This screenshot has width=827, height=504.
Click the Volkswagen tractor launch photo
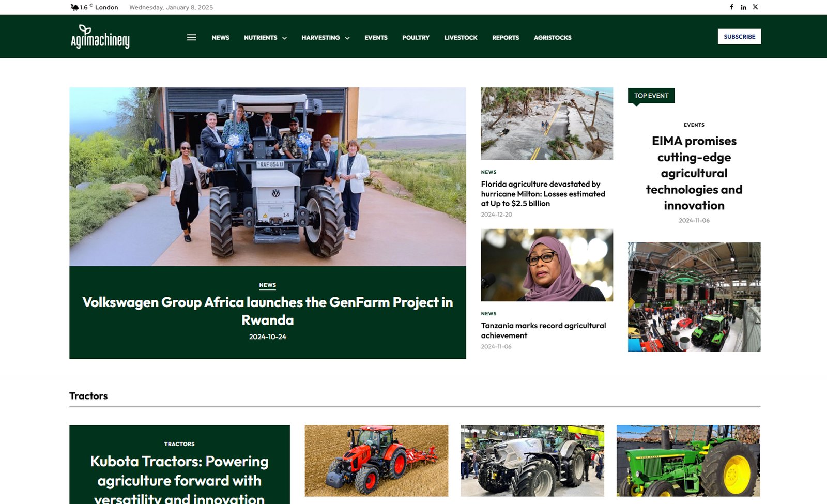(x=268, y=177)
